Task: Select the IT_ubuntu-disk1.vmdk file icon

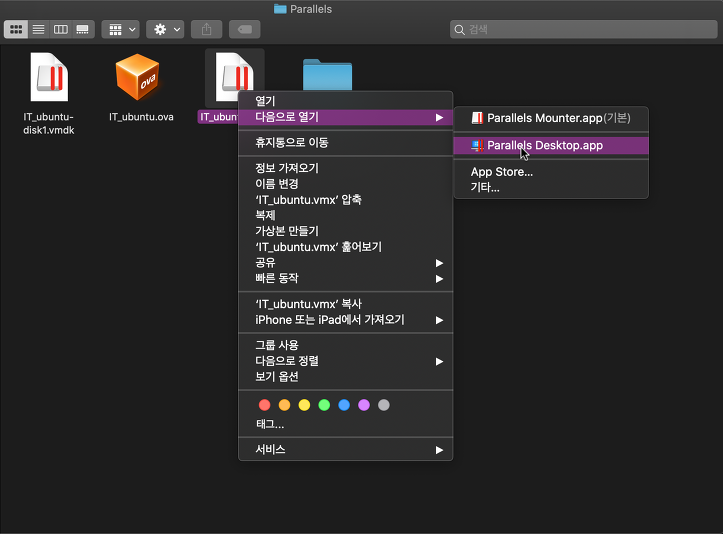Action: 49,77
